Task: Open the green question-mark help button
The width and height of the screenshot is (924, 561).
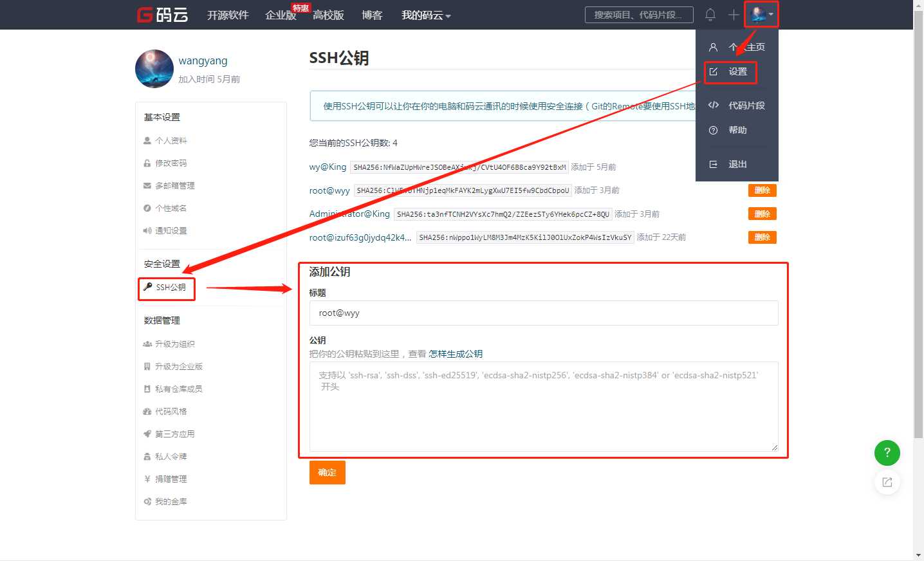Action: [887, 452]
